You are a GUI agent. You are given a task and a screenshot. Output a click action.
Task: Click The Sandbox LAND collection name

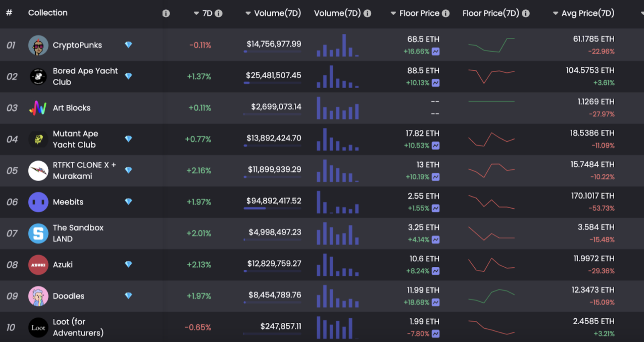pyautogui.click(x=78, y=233)
